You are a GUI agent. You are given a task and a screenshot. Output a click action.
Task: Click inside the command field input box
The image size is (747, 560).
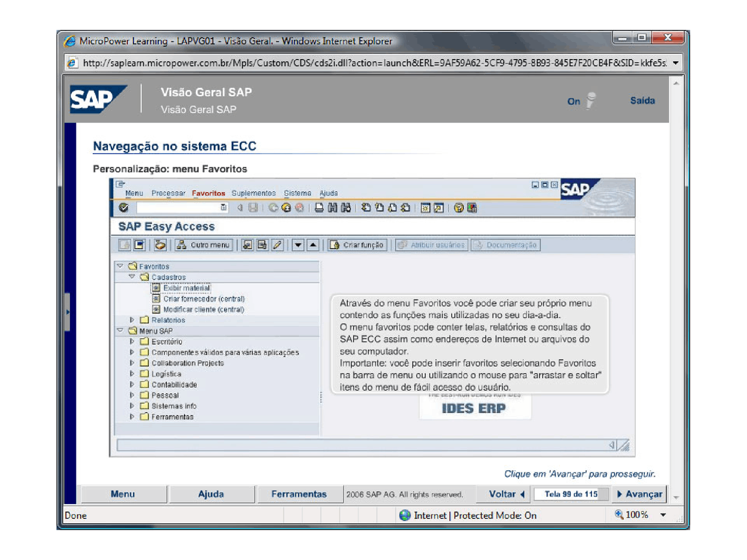click(175, 208)
